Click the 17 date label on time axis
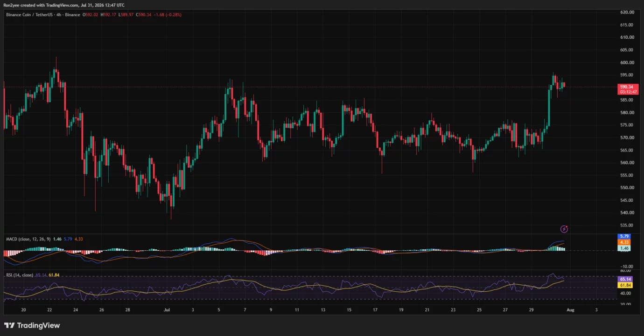 (375, 309)
